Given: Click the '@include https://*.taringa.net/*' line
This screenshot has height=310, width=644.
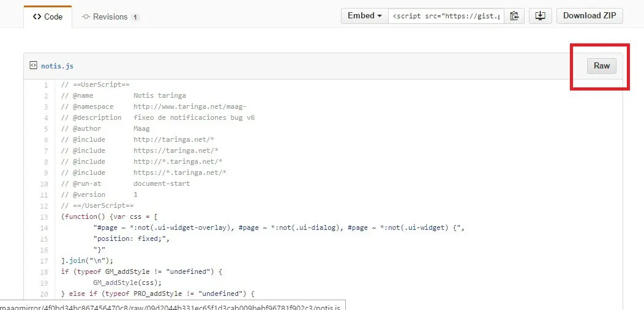Looking at the screenshot, I should point(144,172).
